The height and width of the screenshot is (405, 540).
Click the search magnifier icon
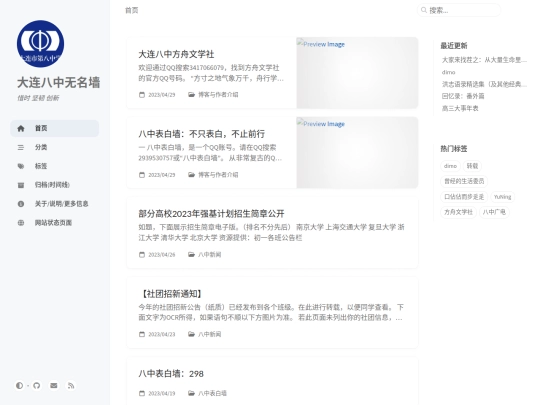tap(424, 10)
